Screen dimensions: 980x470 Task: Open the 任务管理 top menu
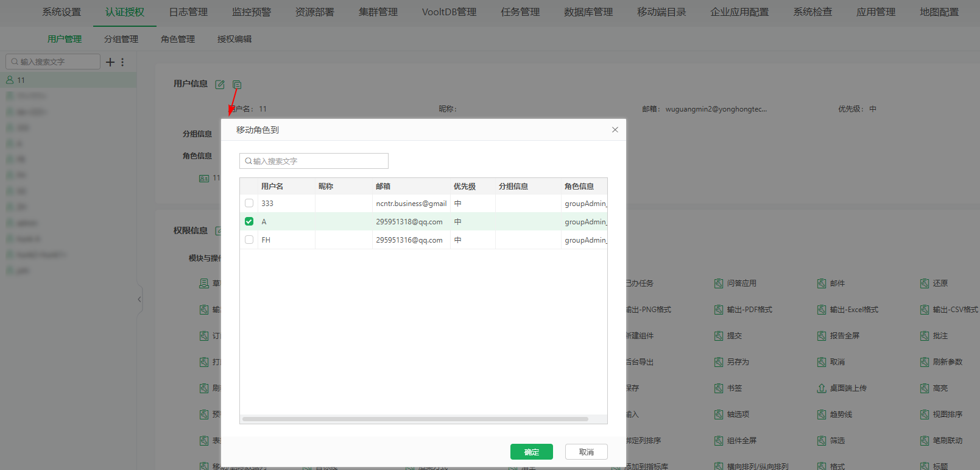click(x=520, y=12)
